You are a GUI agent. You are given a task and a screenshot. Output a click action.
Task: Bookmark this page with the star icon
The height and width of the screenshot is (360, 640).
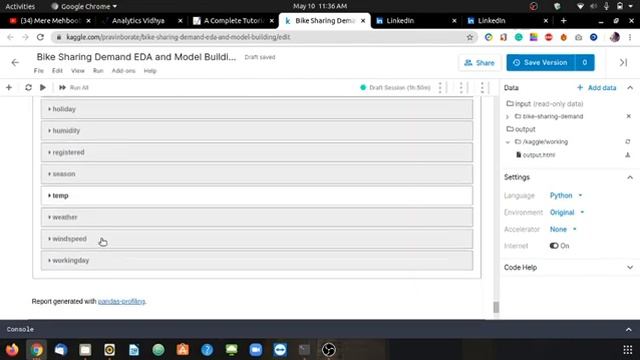pyautogui.click(x=470, y=37)
